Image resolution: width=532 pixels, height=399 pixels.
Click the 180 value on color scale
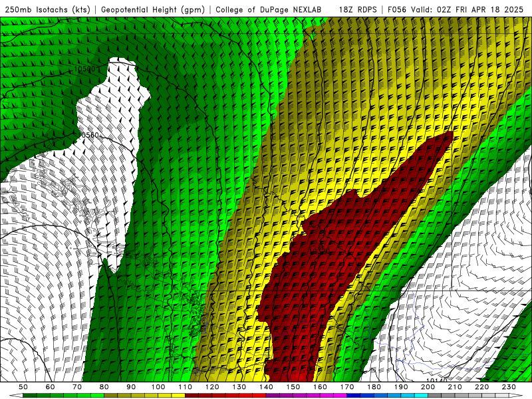pos(374,387)
